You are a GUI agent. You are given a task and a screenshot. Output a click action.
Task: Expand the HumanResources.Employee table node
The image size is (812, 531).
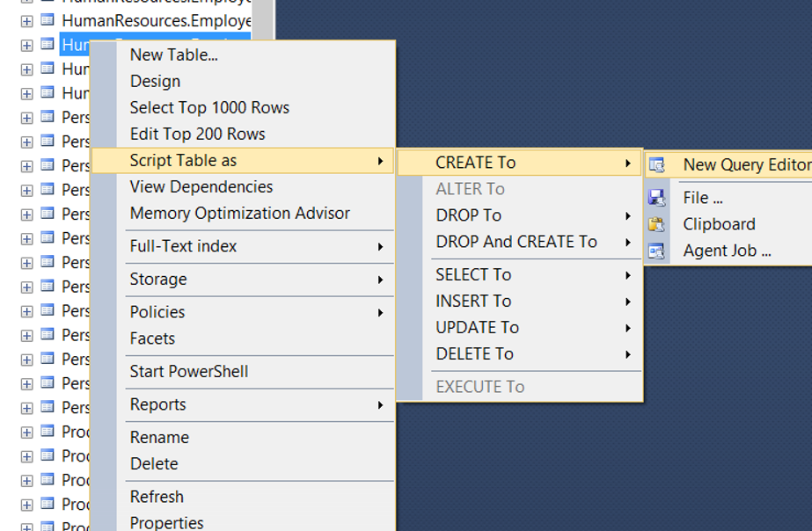pyautogui.click(x=26, y=21)
